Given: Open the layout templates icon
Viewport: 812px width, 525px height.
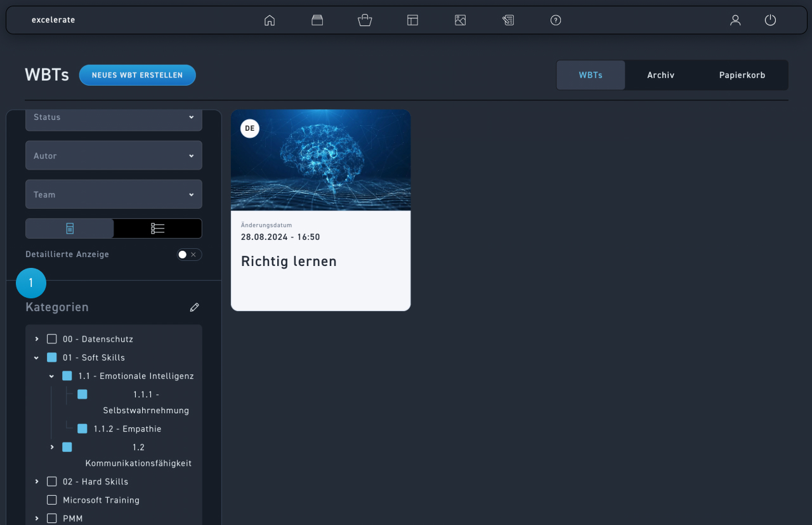Looking at the screenshot, I should 413,20.
